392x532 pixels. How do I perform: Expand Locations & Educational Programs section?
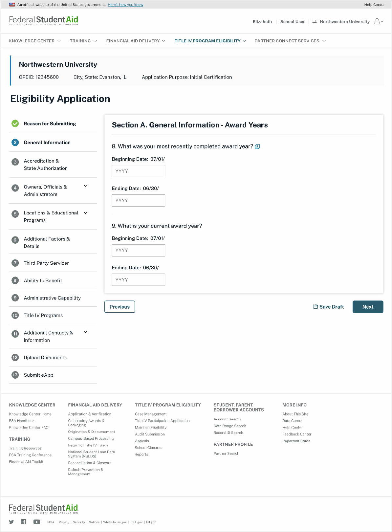click(x=86, y=213)
